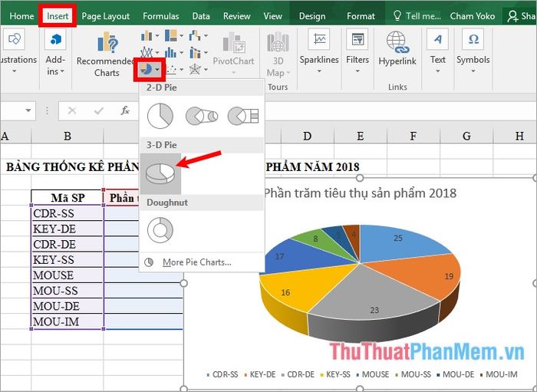
Task: Open the Insert Statistic (Histogram) Chart button
Action: (x=173, y=52)
